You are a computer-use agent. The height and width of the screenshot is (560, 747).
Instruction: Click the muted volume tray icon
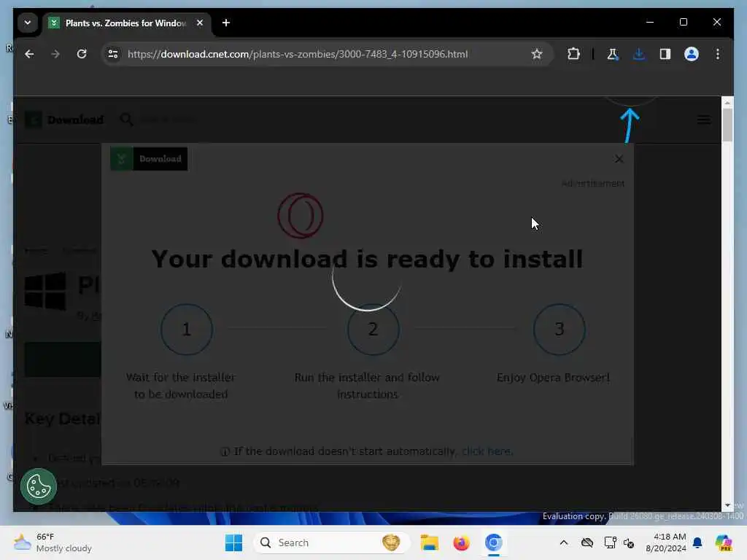(629, 542)
